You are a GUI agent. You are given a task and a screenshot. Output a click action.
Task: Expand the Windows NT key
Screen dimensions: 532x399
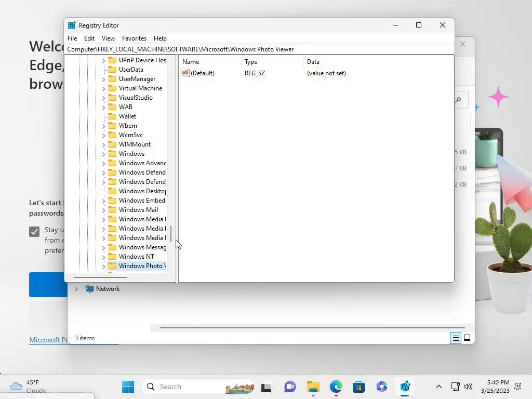coord(103,257)
